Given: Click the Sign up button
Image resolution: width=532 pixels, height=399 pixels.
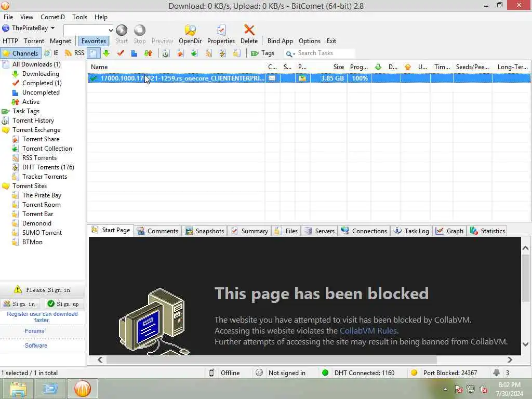Looking at the screenshot, I should [63, 304].
